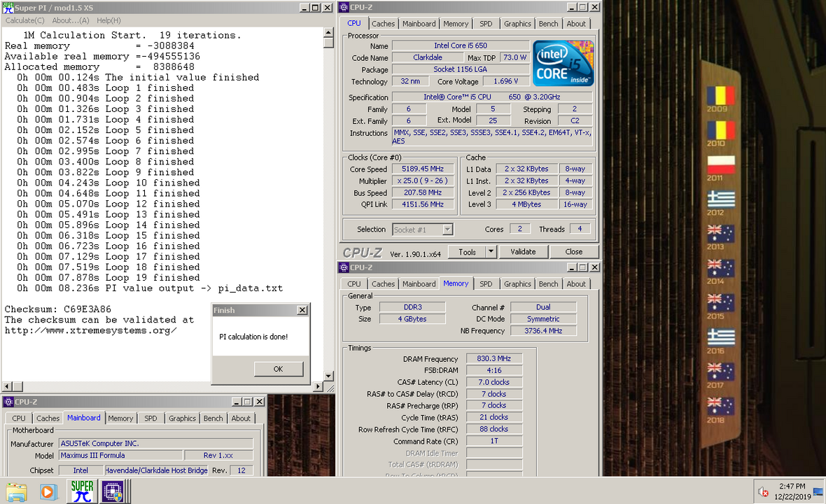Click the 'http://www.xtremesystems.org/' text in Super PI
This screenshot has height=504, width=826.
[90, 330]
